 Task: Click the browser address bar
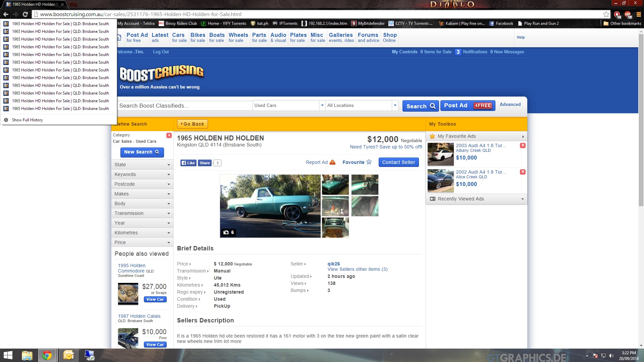(x=319, y=14)
